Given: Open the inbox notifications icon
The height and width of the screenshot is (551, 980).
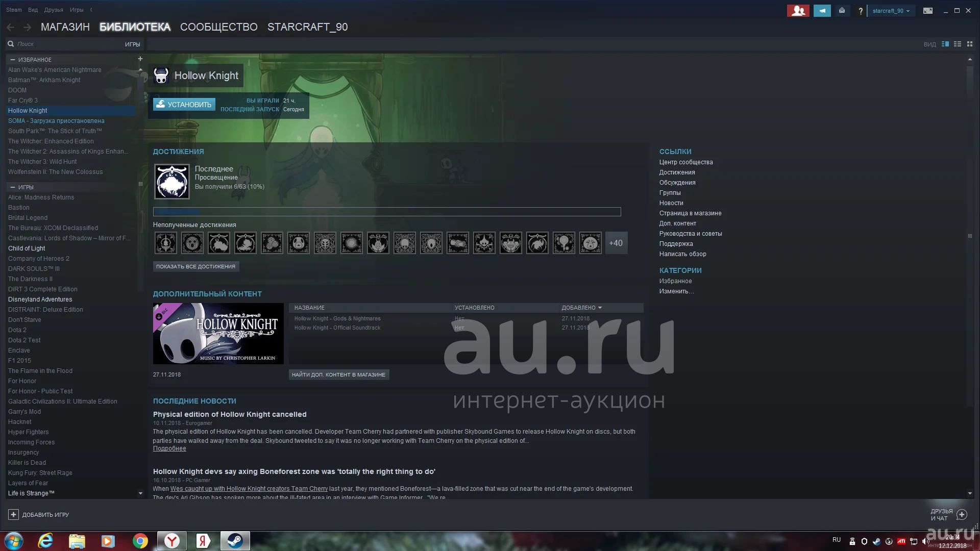Looking at the screenshot, I should (x=842, y=11).
